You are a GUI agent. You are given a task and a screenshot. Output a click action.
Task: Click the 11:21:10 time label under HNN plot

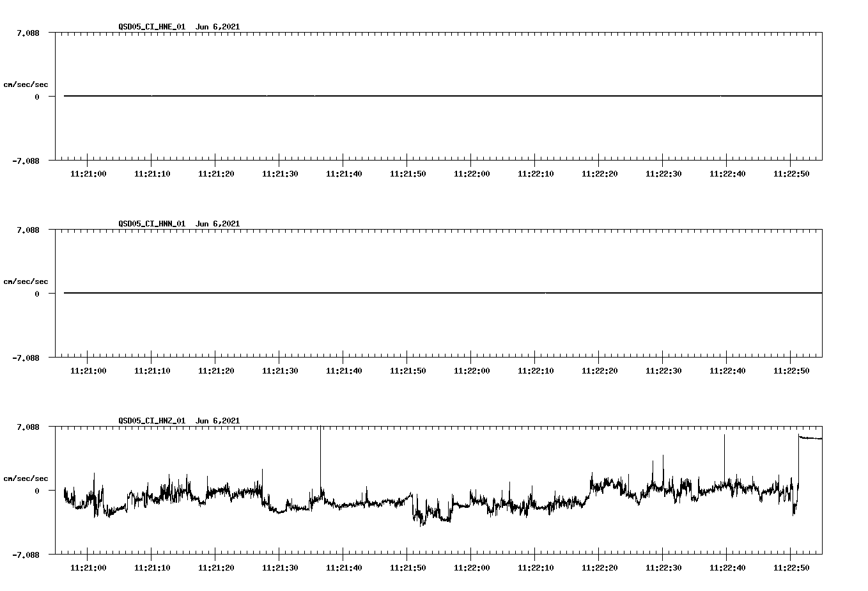pos(152,371)
